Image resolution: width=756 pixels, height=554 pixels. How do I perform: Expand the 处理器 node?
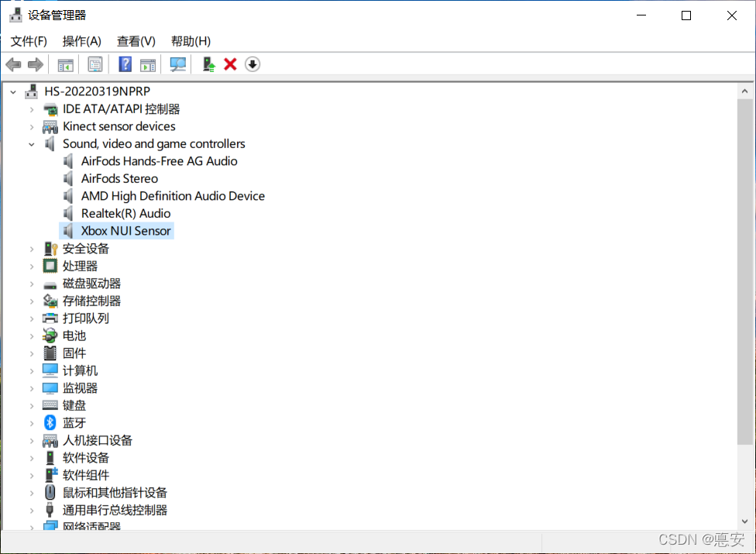tap(32, 266)
